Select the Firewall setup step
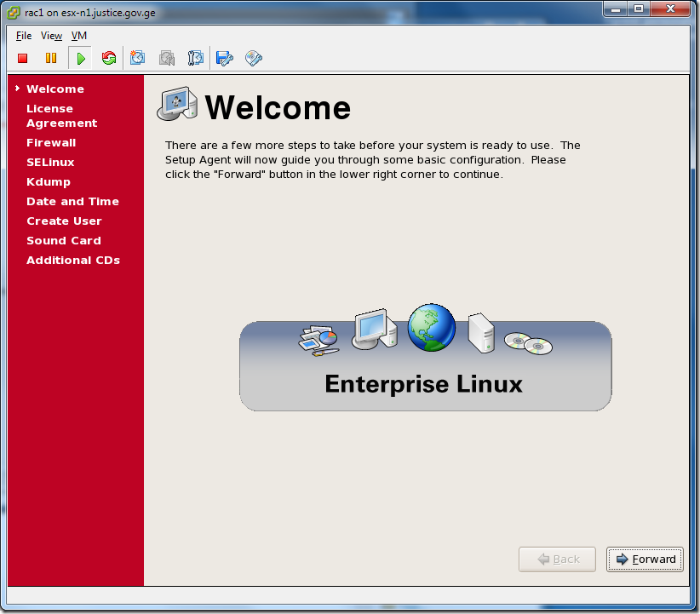Viewport: 700px width, 614px height. click(51, 142)
